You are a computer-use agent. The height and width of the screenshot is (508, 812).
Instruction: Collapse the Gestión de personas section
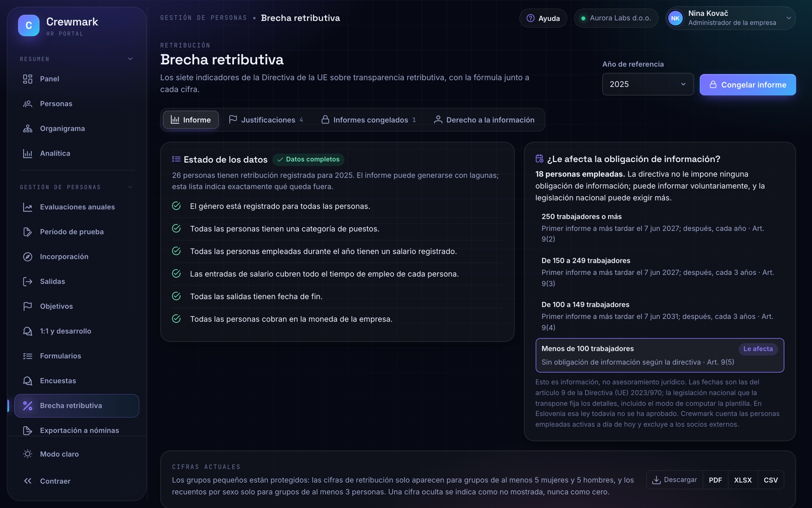click(77, 187)
